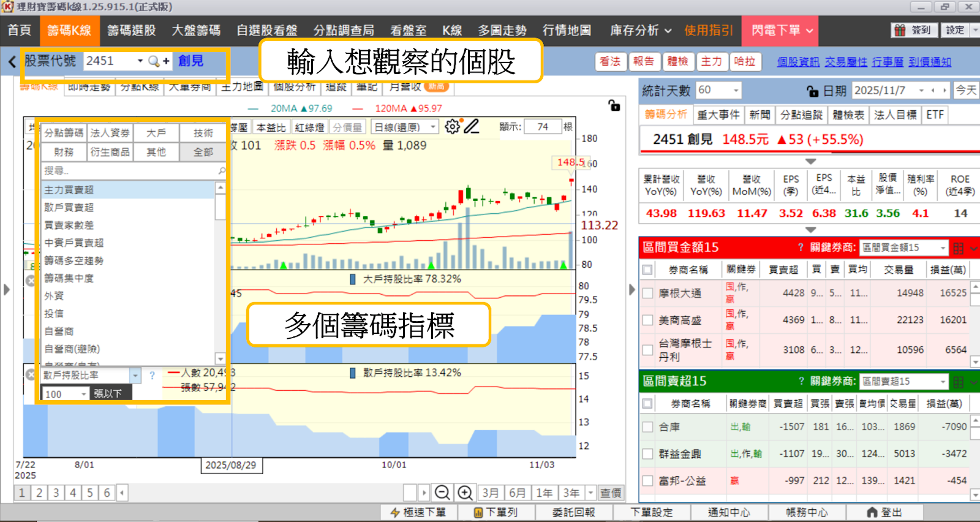
Task: Switch to 重大事件 tab
Action: click(x=718, y=115)
